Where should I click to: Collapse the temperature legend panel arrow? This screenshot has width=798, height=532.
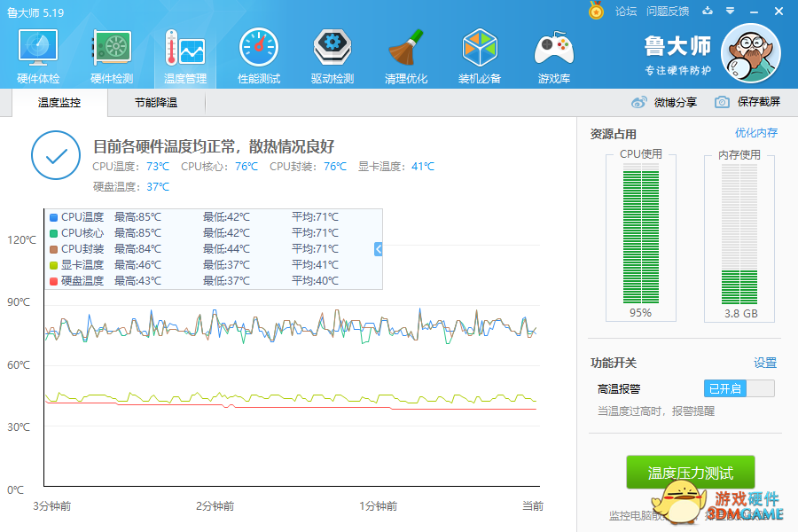[x=379, y=249]
